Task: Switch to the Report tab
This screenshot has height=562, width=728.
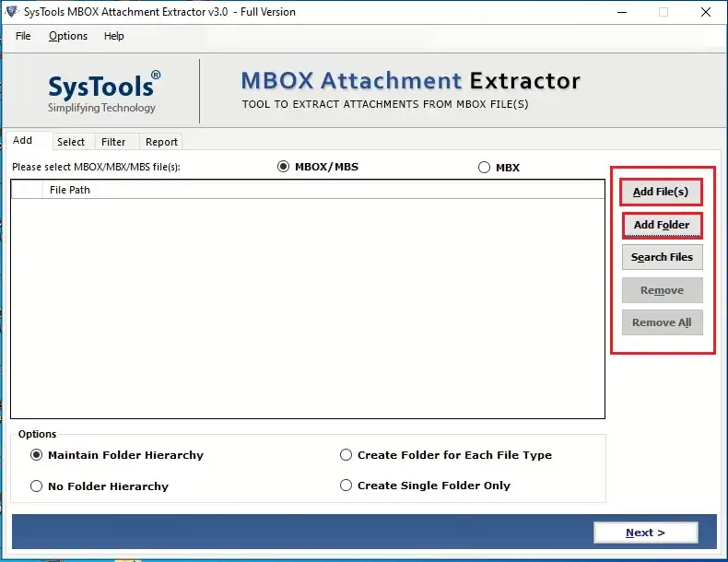Action: coord(161,142)
